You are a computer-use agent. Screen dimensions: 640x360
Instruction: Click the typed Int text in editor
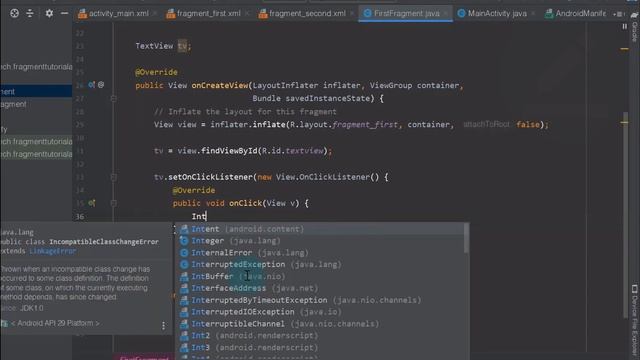click(x=199, y=216)
